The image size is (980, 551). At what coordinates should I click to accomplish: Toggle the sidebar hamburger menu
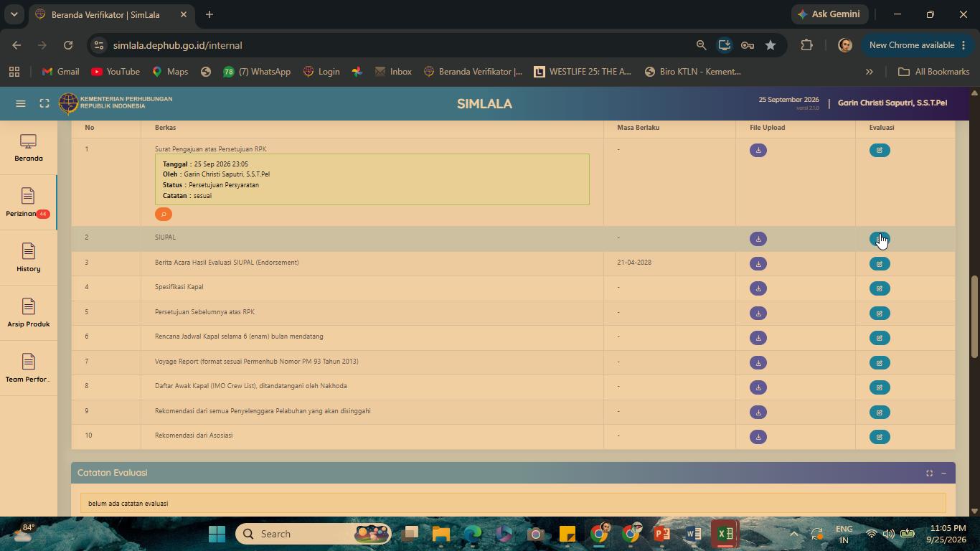click(x=21, y=103)
